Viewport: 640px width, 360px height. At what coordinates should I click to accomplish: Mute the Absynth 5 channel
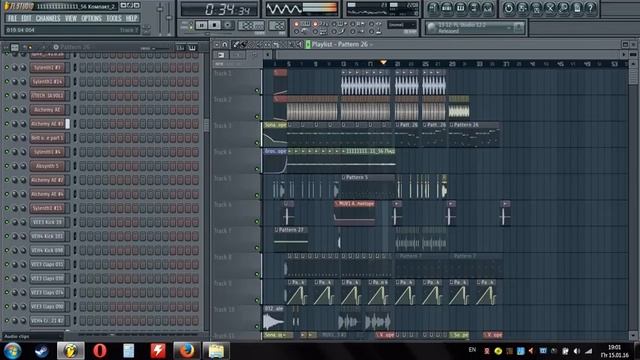(x=7, y=166)
